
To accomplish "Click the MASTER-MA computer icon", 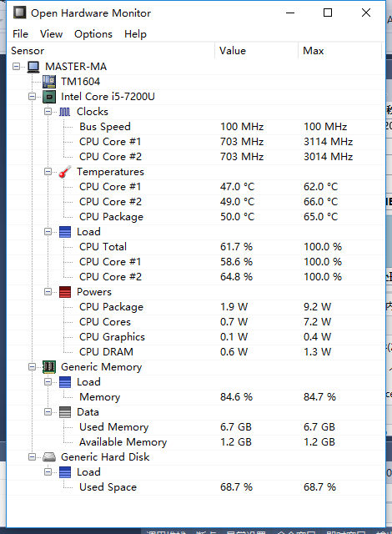I will pos(33,67).
